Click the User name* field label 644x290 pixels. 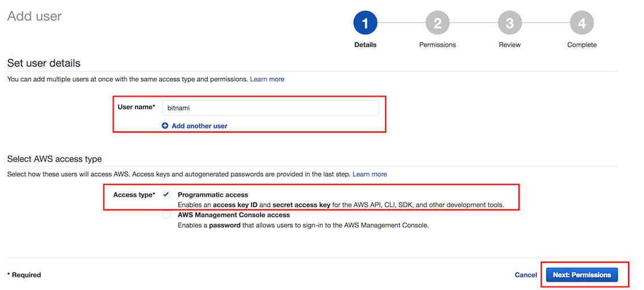point(136,107)
